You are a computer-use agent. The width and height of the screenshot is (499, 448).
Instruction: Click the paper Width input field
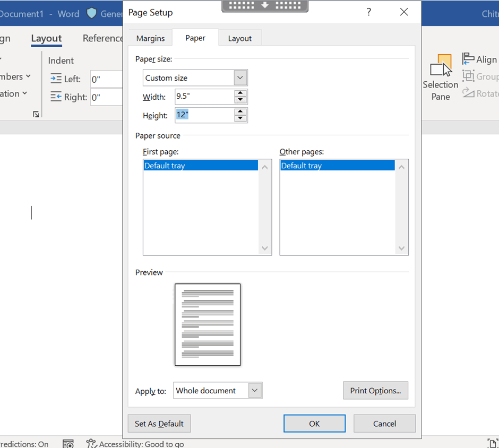[204, 97]
